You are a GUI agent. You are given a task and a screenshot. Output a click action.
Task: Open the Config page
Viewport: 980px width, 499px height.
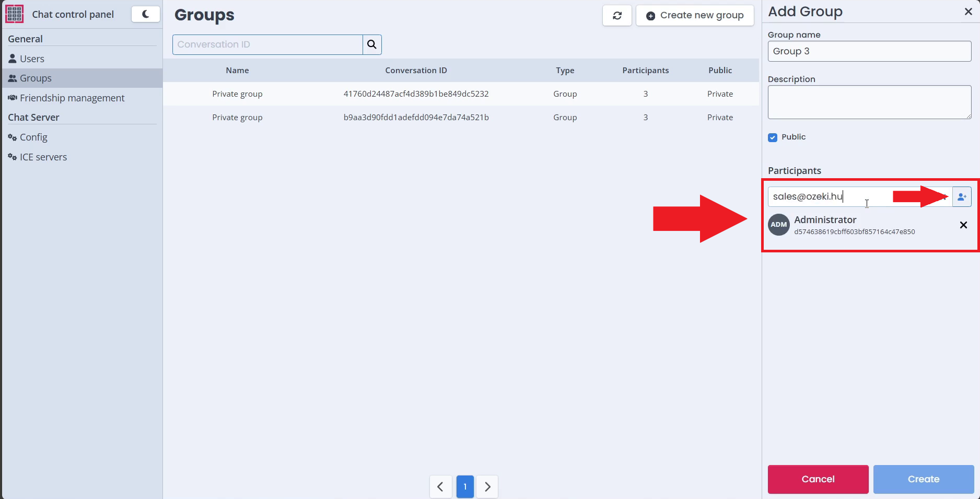33,137
